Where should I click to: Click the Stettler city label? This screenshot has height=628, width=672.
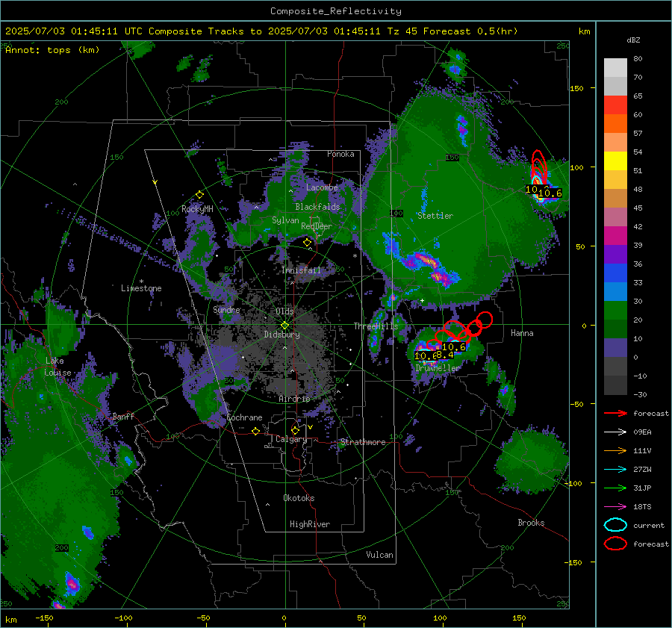coord(435,216)
